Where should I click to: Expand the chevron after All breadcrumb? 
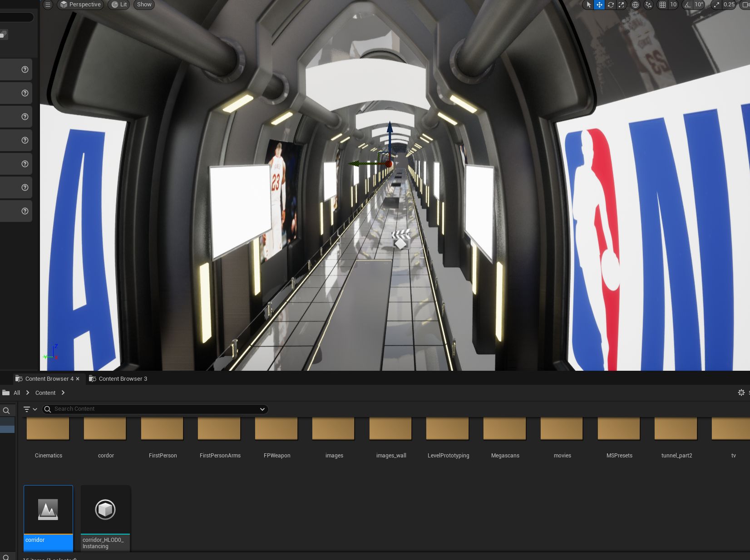[28, 393]
